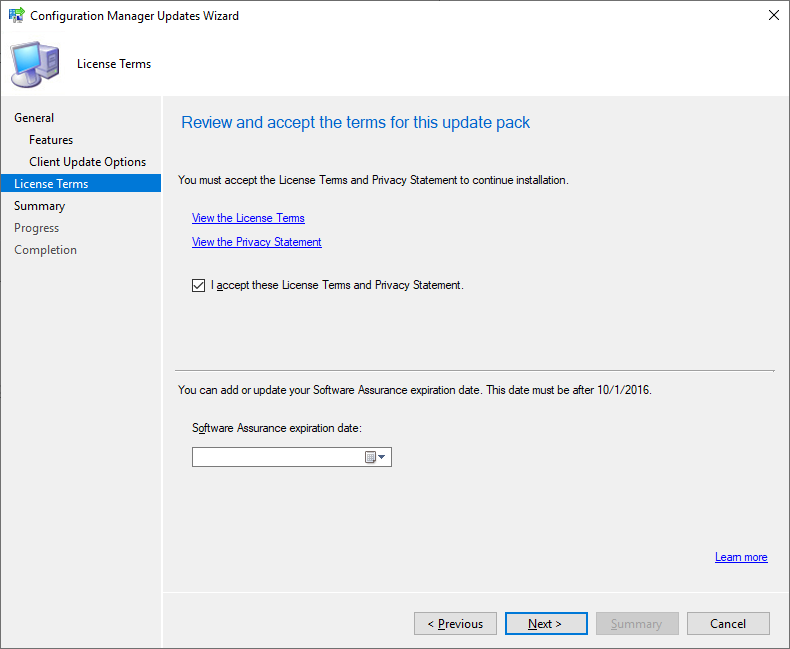Go to the Features step
The image size is (790, 649).
(x=51, y=140)
